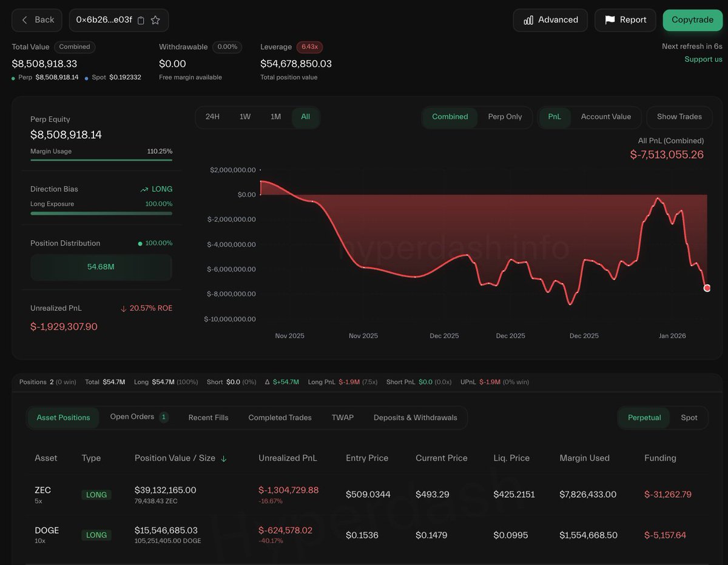Click the Margin Used column header
Screen dimensions: 728x565
point(584,458)
